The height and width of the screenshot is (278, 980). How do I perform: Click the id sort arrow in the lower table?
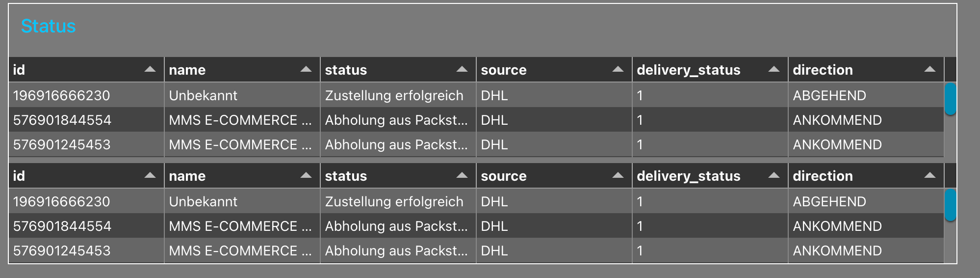point(150,175)
